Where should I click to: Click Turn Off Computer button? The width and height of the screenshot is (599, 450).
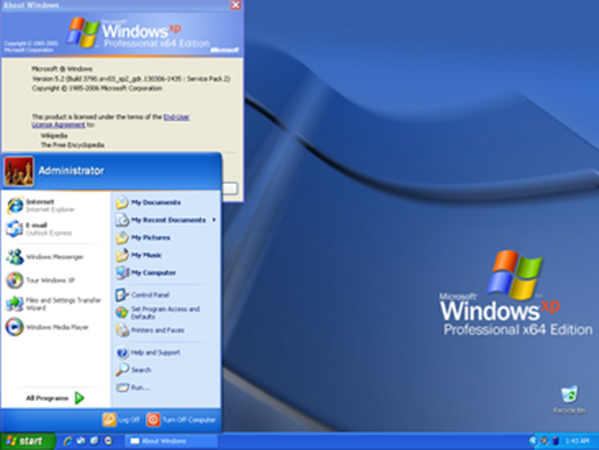tap(181, 419)
